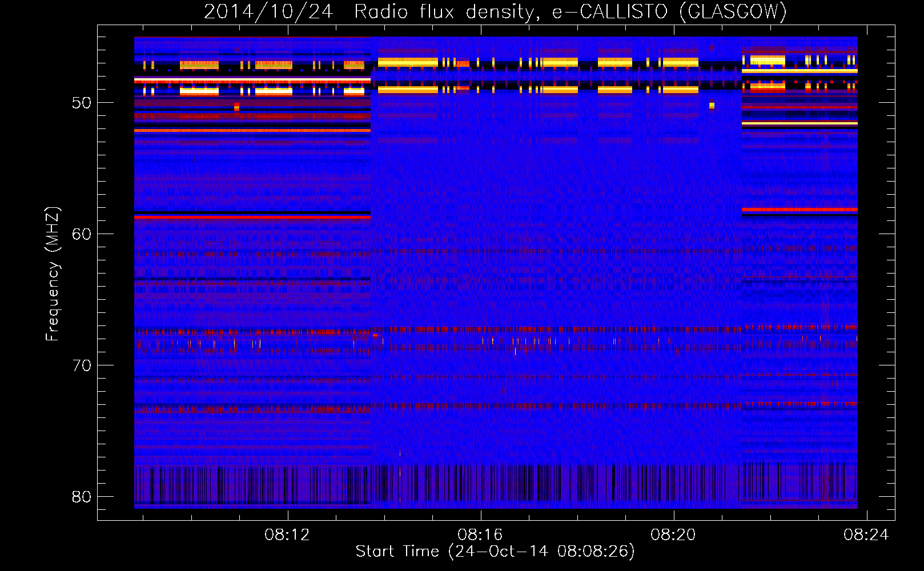Click the 70 frequency tick label
Image resolution: width=924 pixels, height=571 pixels.
click(x=82, y=365)
